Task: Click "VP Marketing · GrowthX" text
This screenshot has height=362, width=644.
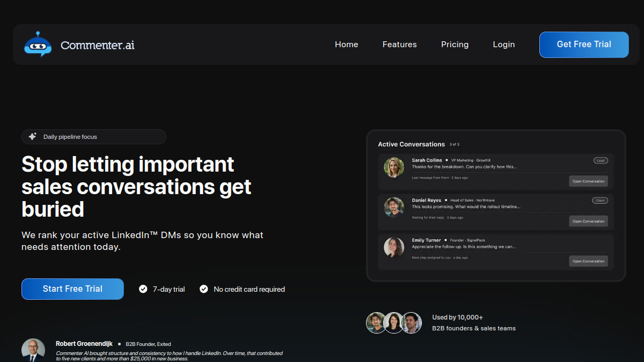Action: coord(471,160)
